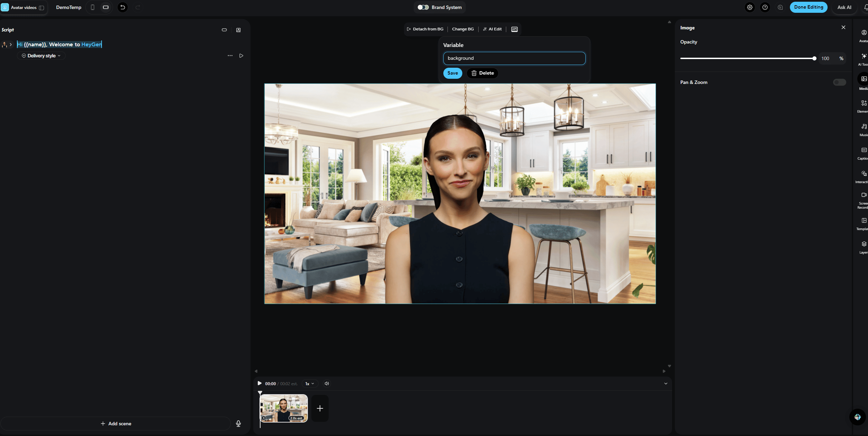
Task: Enable Pan & Zoom toggle
Action: click(x=839, y=82)
